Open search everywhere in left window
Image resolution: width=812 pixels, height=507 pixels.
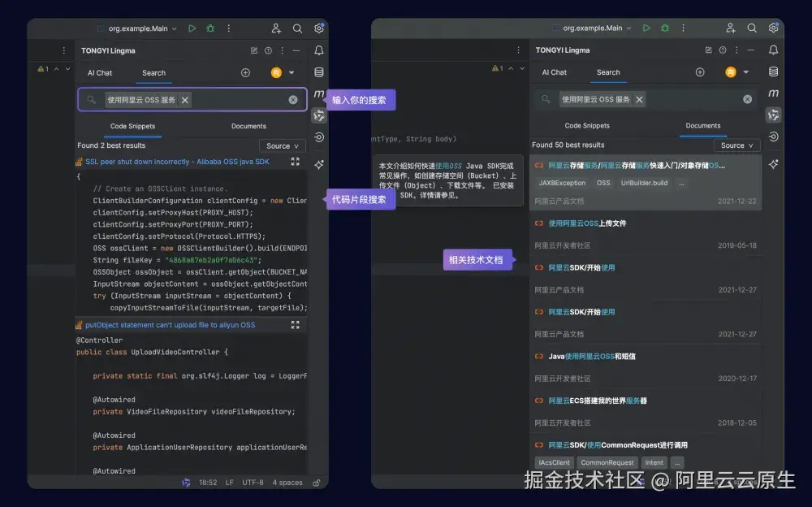(297, 28)
